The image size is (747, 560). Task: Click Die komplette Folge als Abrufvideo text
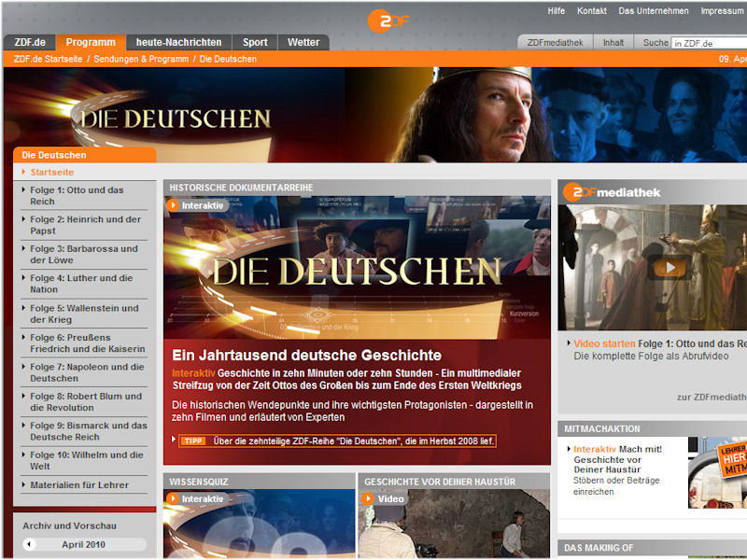pos(651,357)
